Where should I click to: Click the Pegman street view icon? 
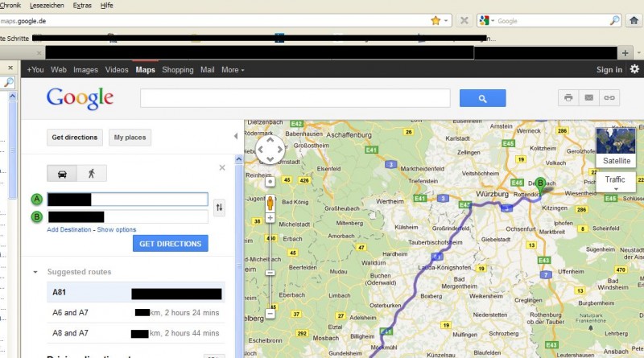pyautogui.click(x=270, y=204)
